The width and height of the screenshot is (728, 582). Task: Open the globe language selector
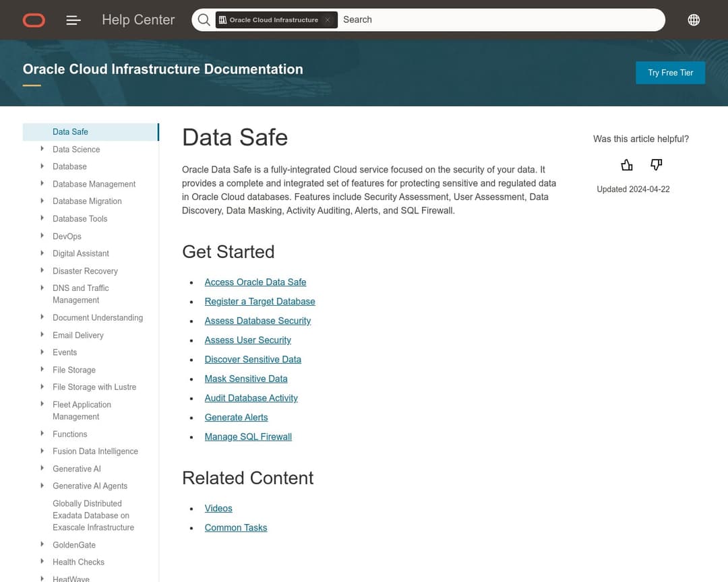(694, 20)
